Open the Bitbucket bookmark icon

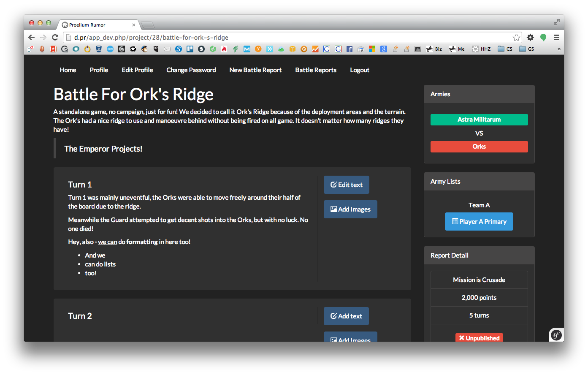click(x=99, y=49)
